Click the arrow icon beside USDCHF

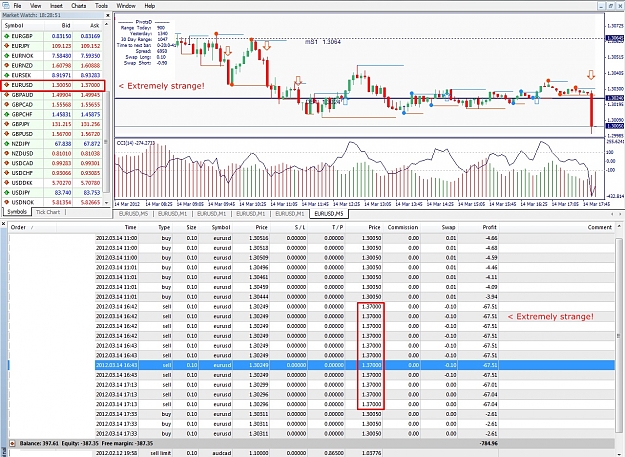(6, 173)
